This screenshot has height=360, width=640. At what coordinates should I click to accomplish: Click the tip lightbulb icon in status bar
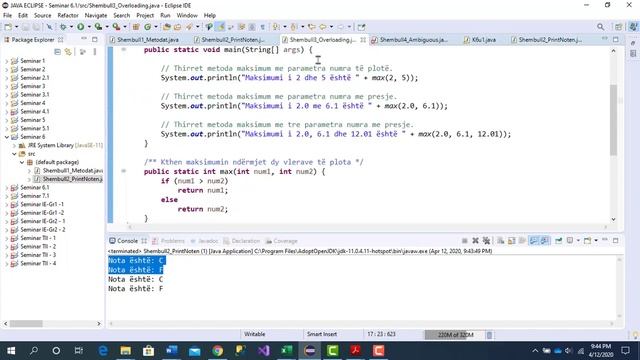(x=635, y=335)
